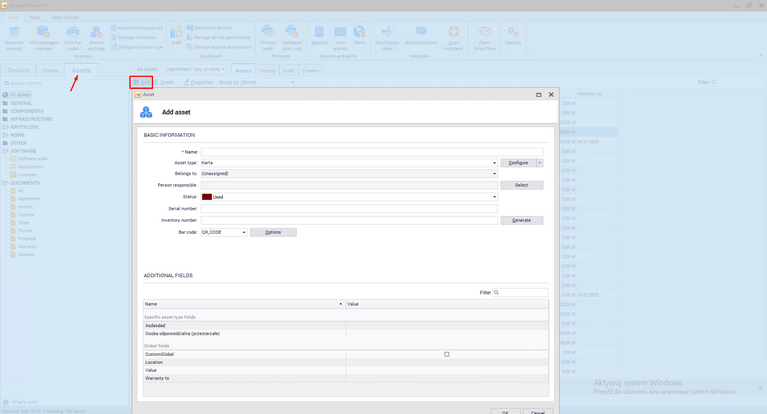Switch to the Devices tab
Image resolution: width=767 pixels, height=414 pixels.
pos(18,71)
